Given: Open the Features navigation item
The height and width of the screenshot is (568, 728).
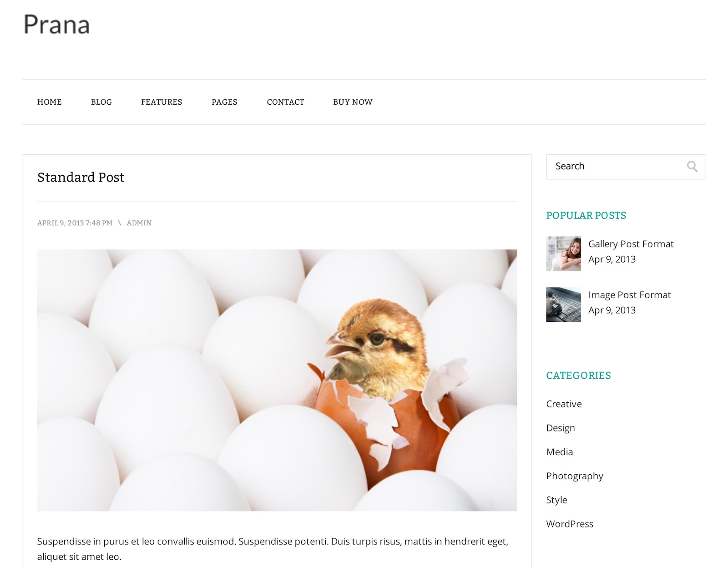Looking at the screenshot, I should (162, 102).
